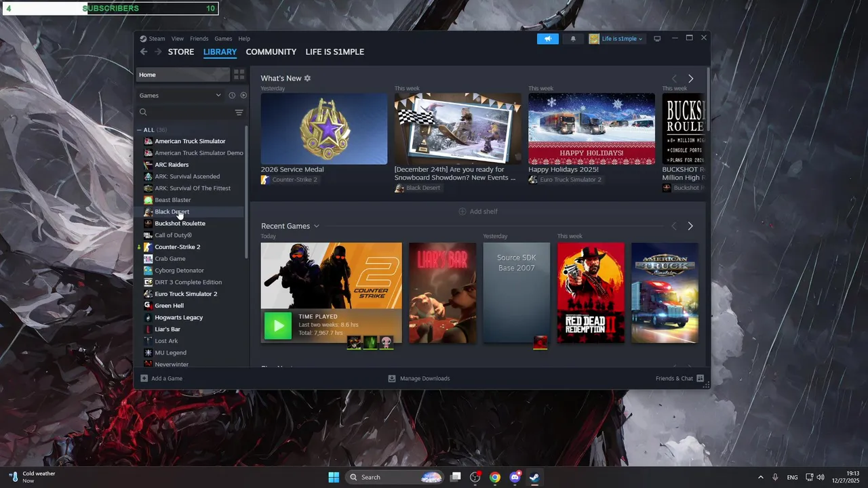This screenshot has height=488, width=868.
Task: Click the Home button in sidebar
Action: (183, 75)
